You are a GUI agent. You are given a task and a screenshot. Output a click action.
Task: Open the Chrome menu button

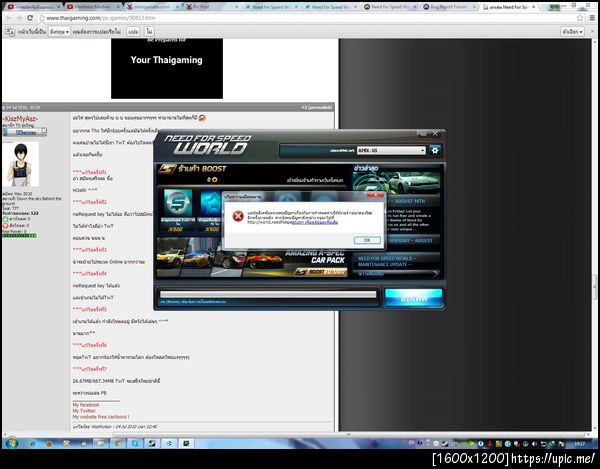(x=592, y=18)
